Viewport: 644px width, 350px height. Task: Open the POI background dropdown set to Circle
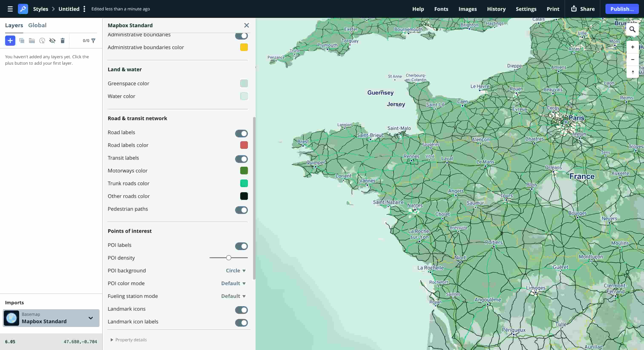[235, 271]
